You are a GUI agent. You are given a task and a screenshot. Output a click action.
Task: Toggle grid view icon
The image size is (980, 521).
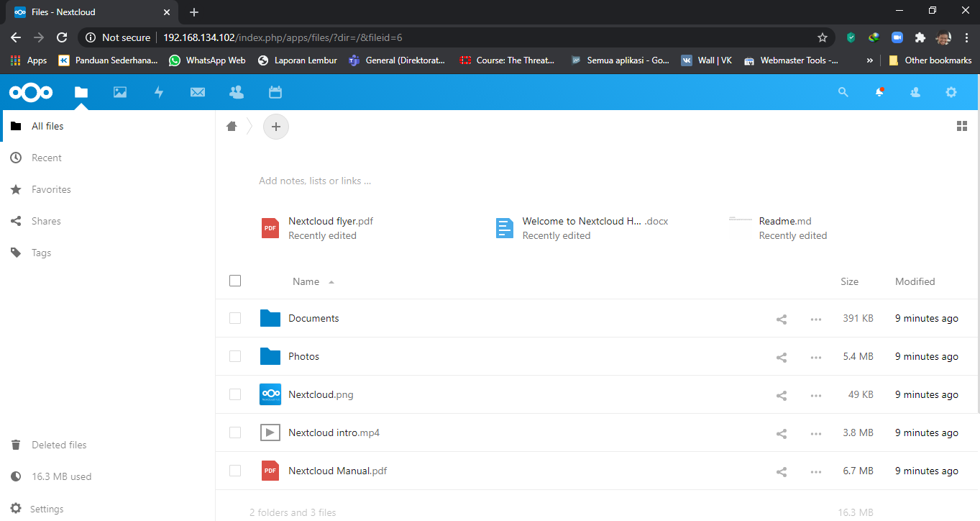(x=962, y=127)
